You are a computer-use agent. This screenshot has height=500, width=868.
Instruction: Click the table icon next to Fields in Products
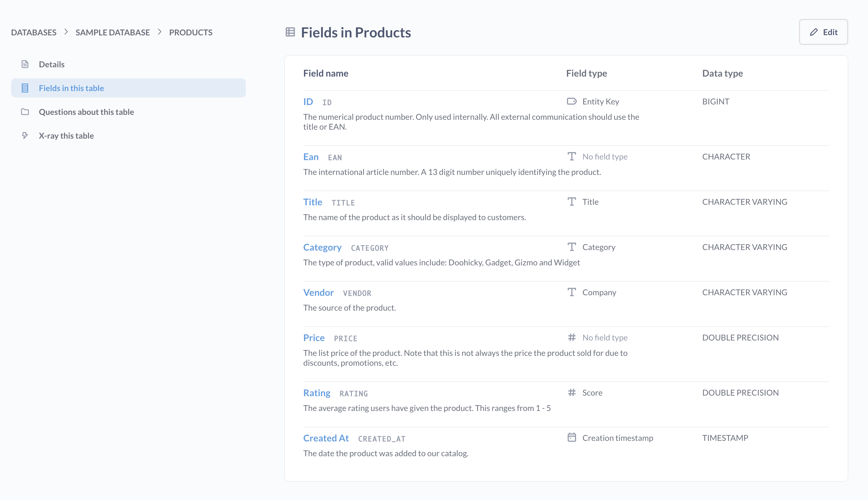pos(290,32)
